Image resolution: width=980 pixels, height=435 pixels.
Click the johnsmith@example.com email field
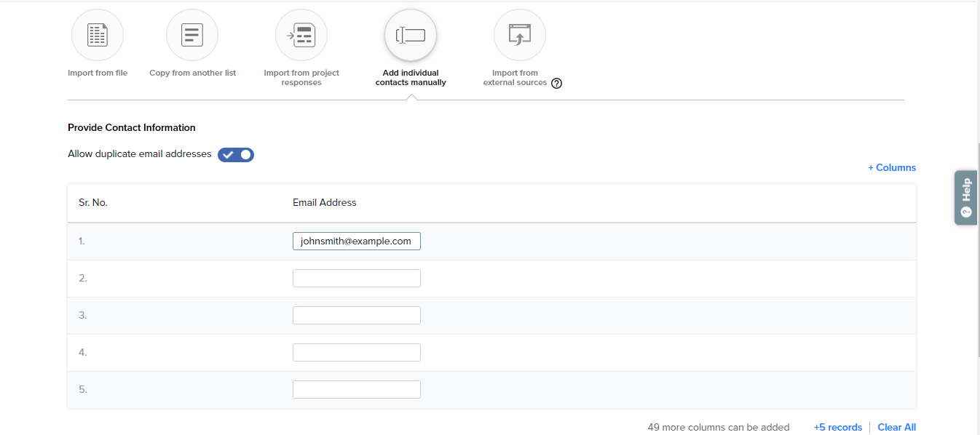pos(356,242)
